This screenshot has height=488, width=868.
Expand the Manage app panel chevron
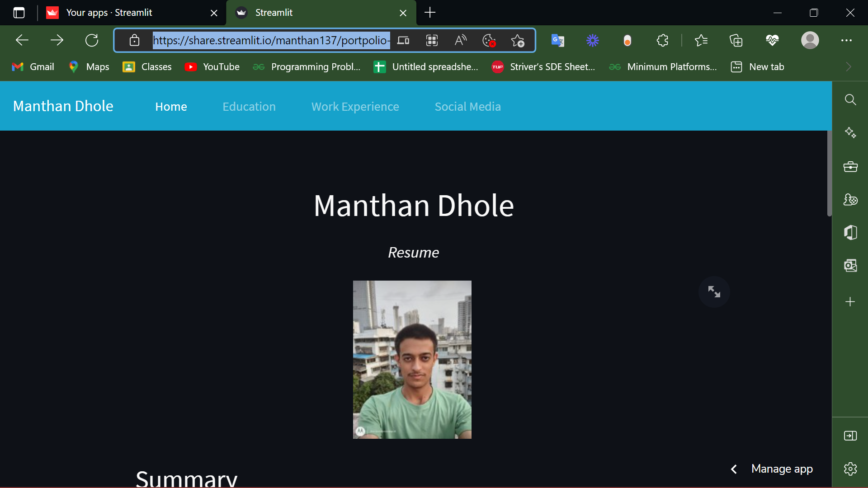pos(734,469)
